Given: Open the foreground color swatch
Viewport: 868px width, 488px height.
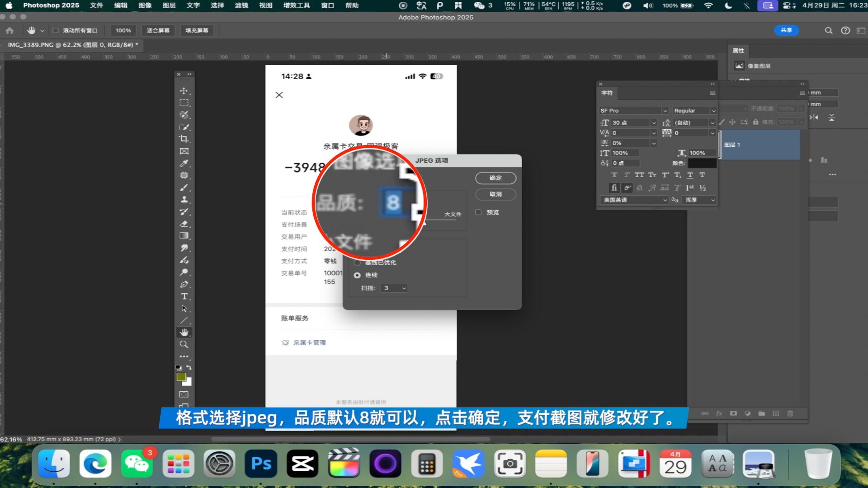Looking at the screenshot, I should (x=181, y=377).
